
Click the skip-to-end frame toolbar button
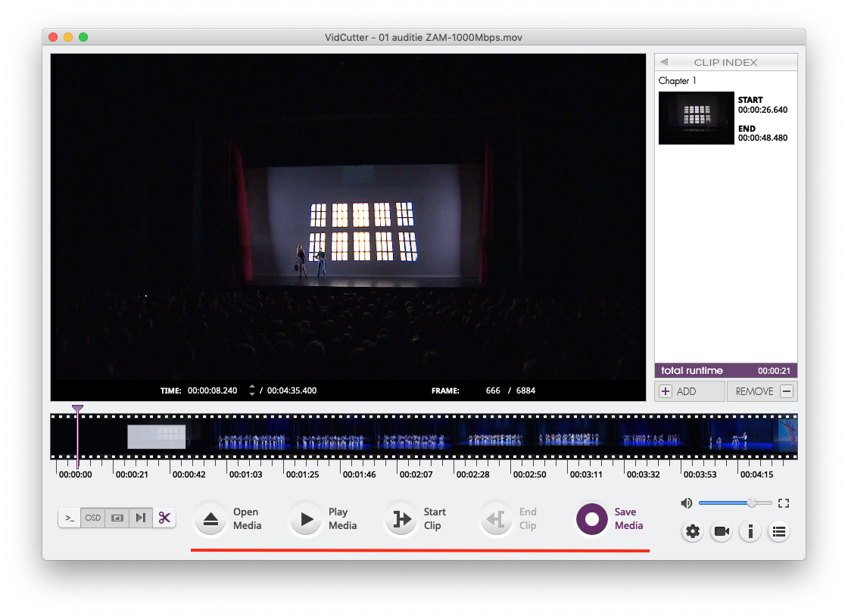click(x=140, y=518)
